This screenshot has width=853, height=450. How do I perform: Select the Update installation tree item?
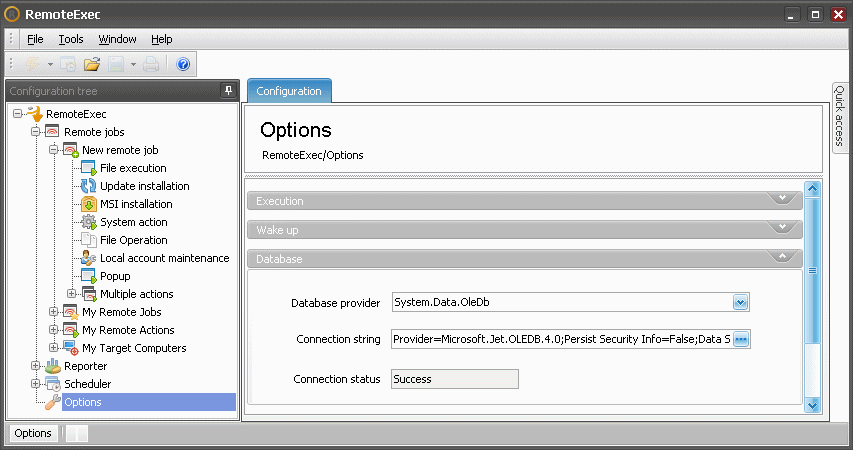click(145, 186)
